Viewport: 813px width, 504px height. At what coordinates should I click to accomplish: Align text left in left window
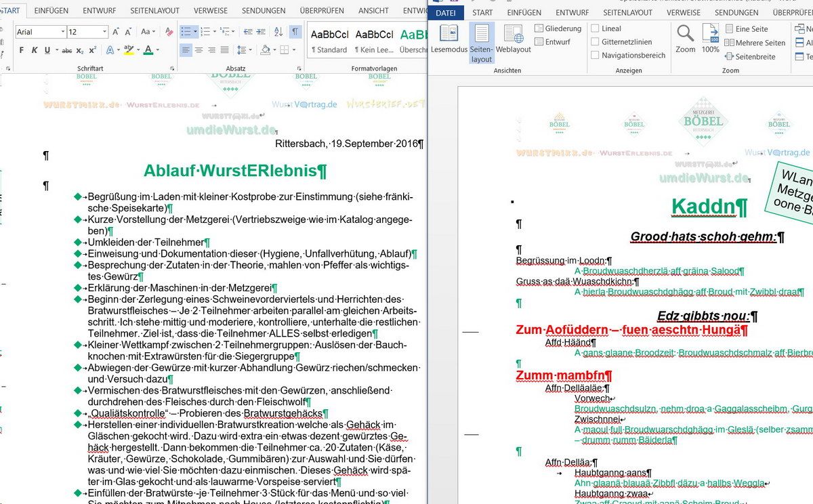pos(186,50)
